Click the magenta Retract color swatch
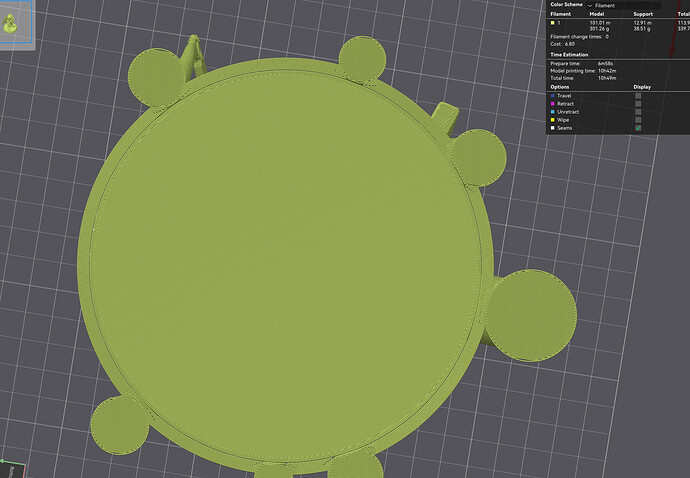The width and height of the screenshot is (690, 478). click(553, 104)
